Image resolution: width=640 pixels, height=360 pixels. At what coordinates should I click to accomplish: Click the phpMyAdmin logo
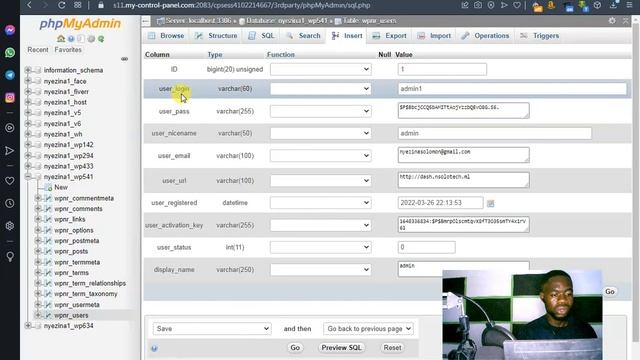tap(80, 24)
